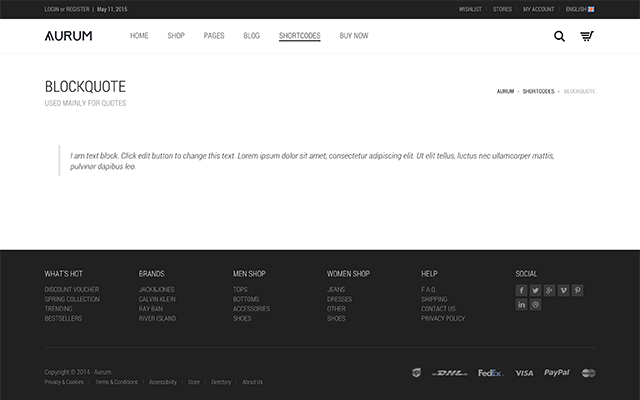The width and height of the screenshot is (640, 400).
Task: Click the AURUM site logo
Action: point(68,36)
